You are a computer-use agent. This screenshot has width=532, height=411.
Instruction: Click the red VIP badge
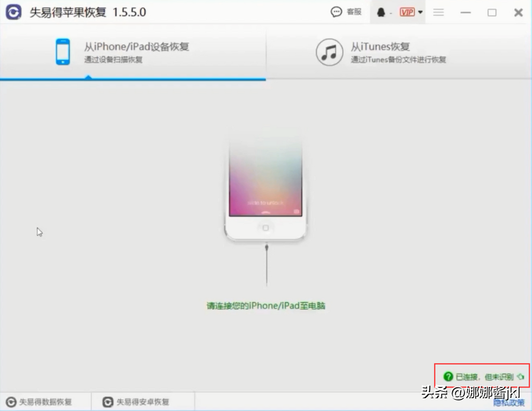[x=407, y=12]
